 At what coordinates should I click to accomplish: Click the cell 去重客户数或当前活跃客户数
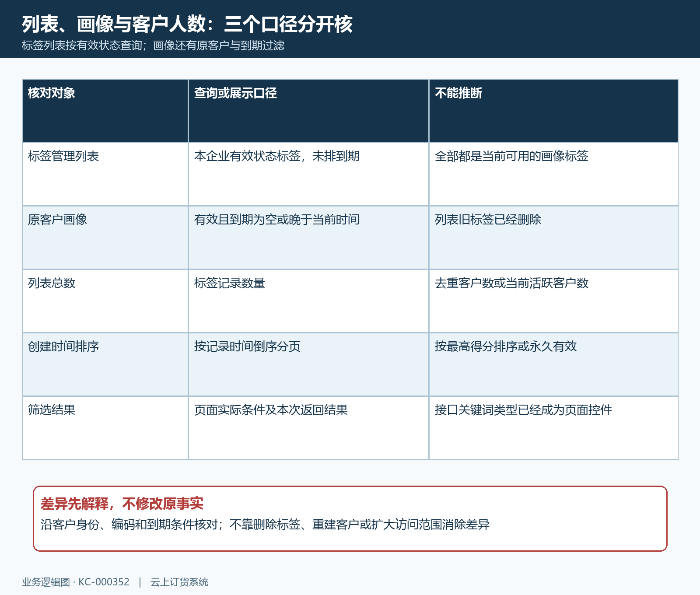tap(553, 301)
